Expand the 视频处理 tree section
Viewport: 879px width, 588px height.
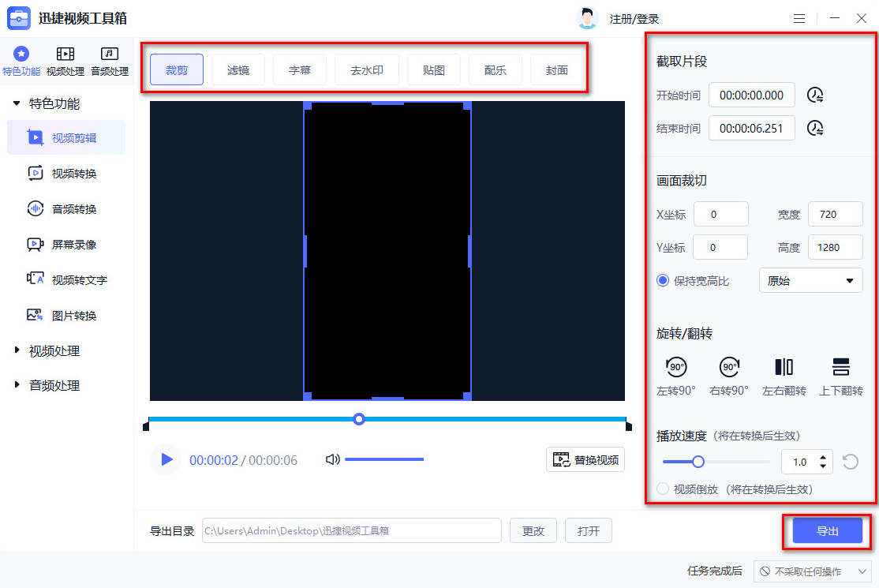pos(17,350)
